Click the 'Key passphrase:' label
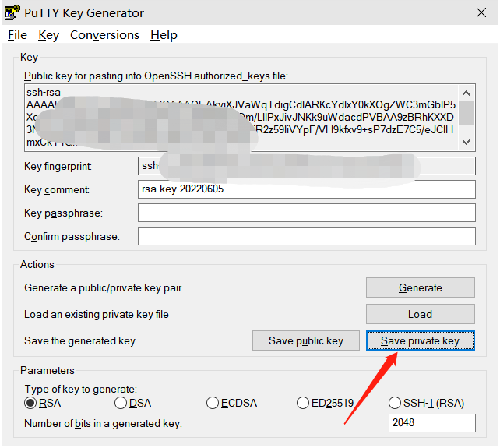500x448 pixels. click(63, 213)
